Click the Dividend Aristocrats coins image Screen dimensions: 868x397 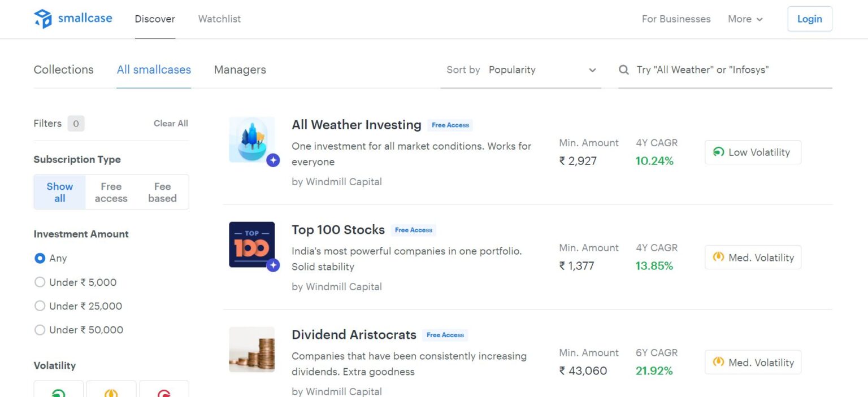pyautogui.click(x=251, y=350)
